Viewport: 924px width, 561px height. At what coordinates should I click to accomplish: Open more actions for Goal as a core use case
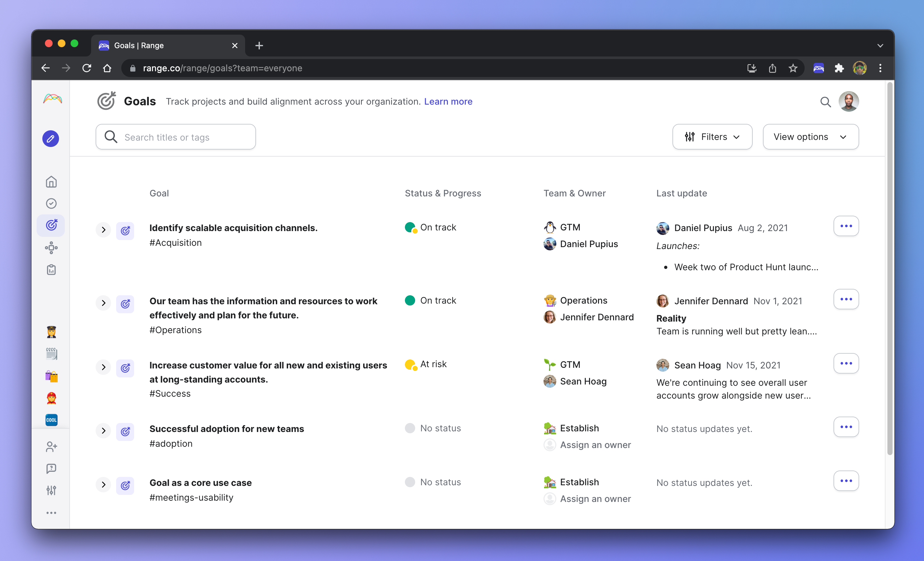click(x=846, y=481)
